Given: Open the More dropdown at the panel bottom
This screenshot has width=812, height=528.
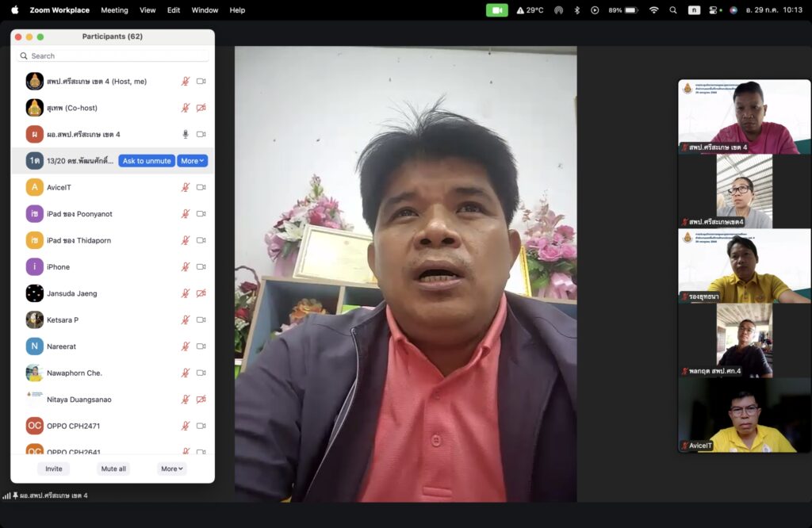Looking at the screenshot, I should (171, 469).
